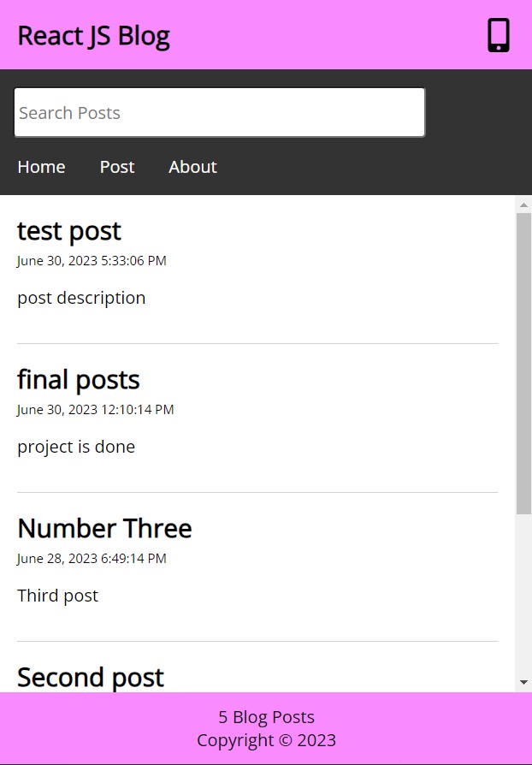Click the "post description" body text
Image resolution: width=532 pixels, height=765 pixels.
tap(81, 298)
